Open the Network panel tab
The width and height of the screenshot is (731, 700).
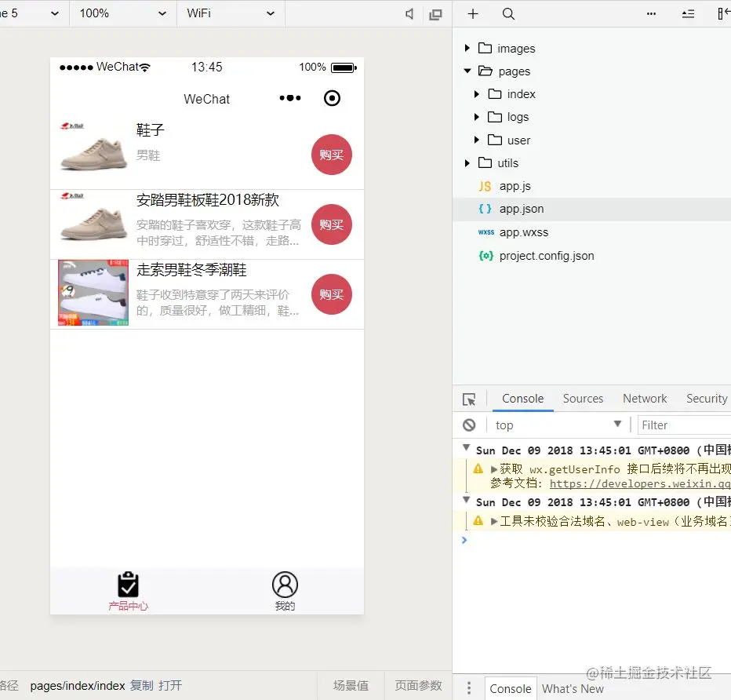pos(644,399)
